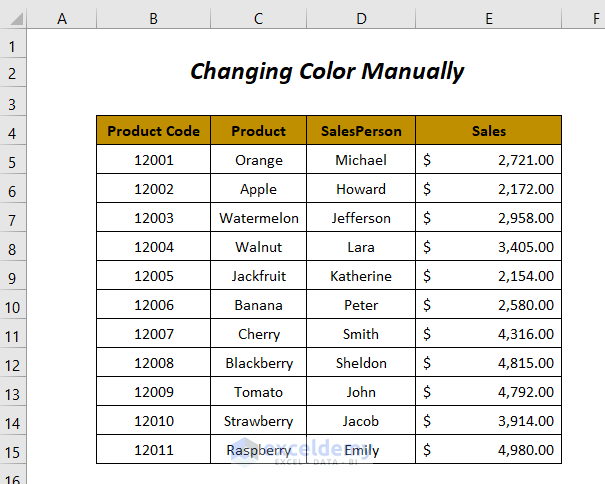The height and width of the screenshot is (484, 605).
Task: Click salesperson cell 'Emily'
Action: [x=361, y=449]
